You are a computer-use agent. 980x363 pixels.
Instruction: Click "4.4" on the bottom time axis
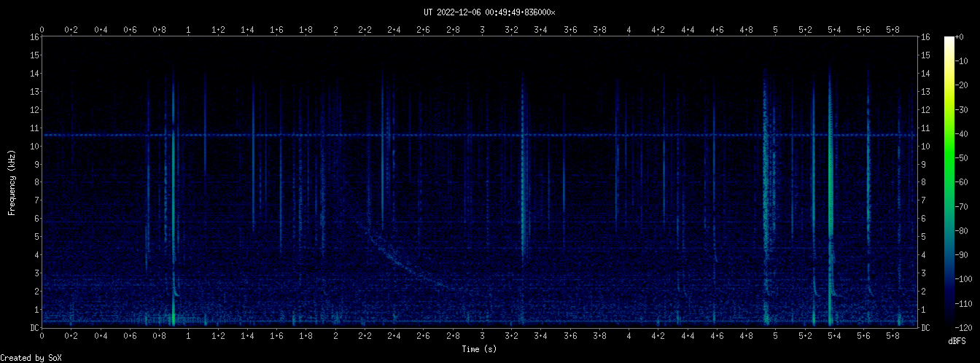(x=688, y=336)
